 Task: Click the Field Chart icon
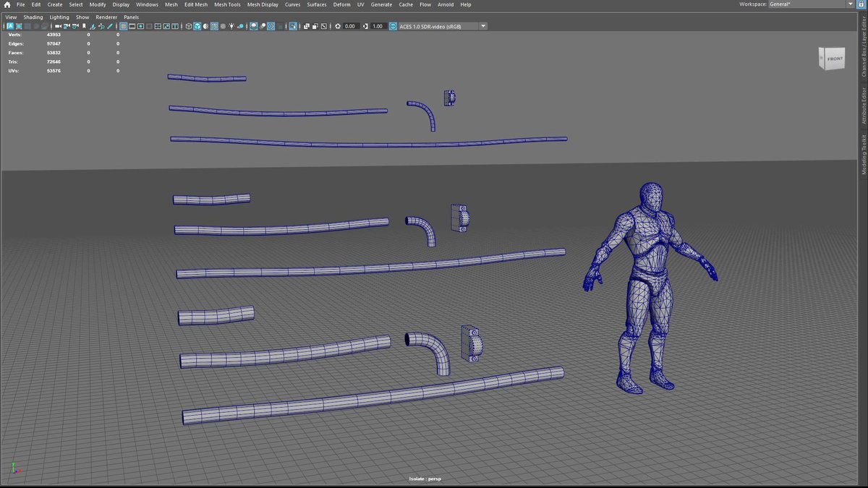[x=158, y=26]
